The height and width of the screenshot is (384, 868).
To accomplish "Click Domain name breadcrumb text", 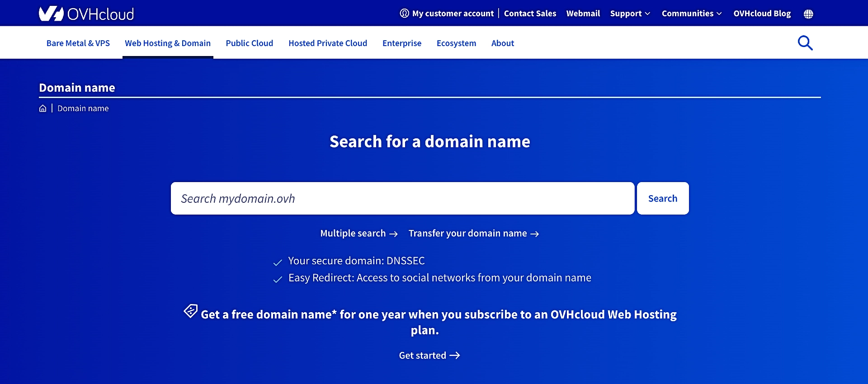I will [x=83, y=108].
